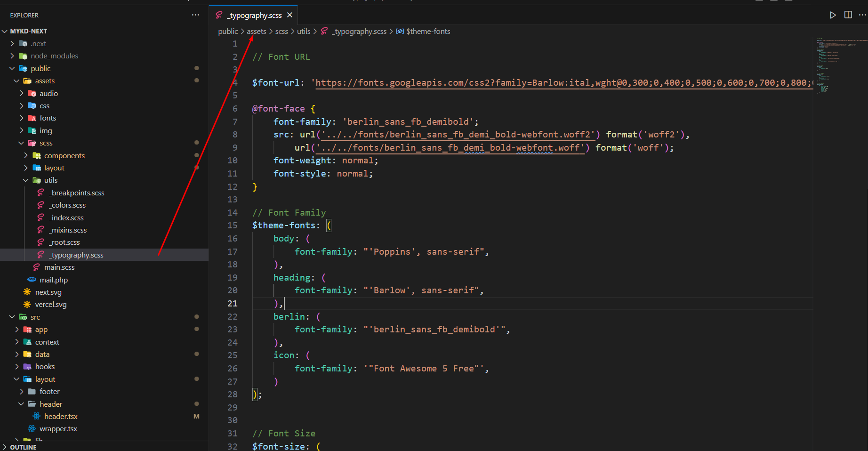Click the '// Font Family' comment on line 14
The width and height of the screenshot is (868, 451).
click(289, 213)
